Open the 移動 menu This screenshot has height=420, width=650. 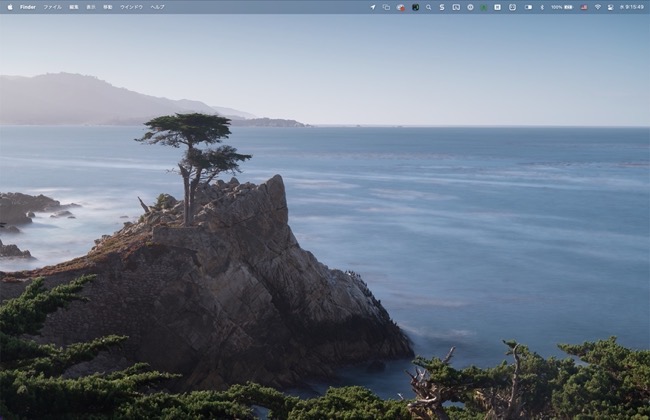(x=108, y=6)
